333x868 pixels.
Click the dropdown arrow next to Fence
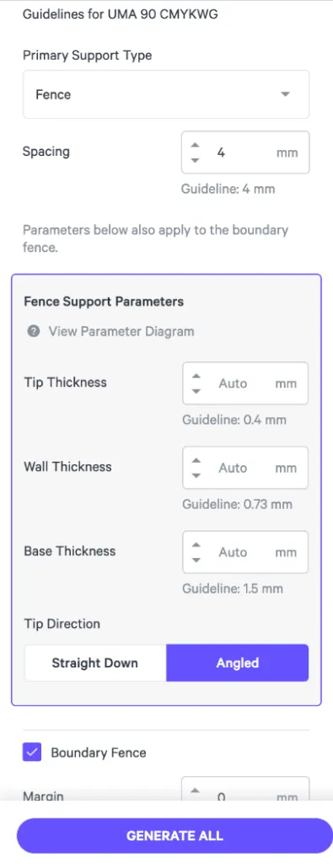285,94
